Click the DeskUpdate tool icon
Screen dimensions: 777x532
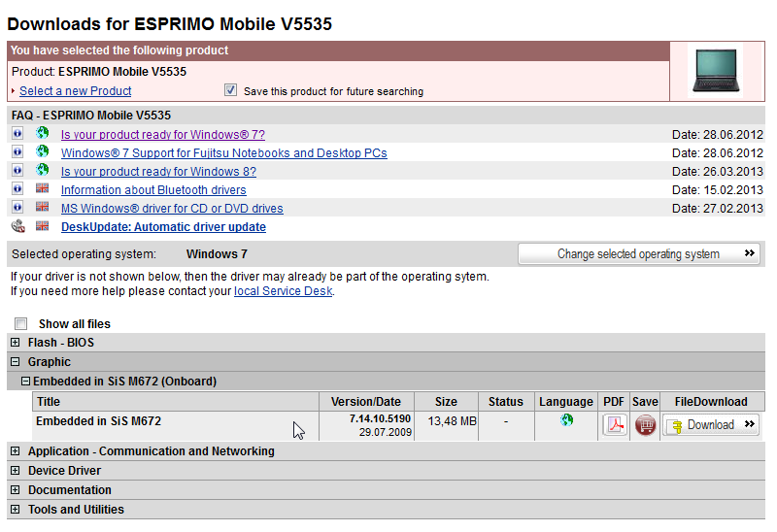pyautogui.click(x=17, y=226)
